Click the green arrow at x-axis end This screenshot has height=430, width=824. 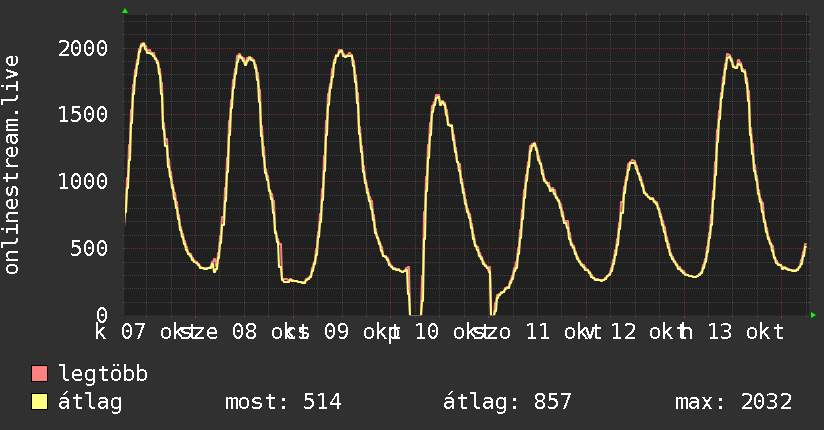814,315
